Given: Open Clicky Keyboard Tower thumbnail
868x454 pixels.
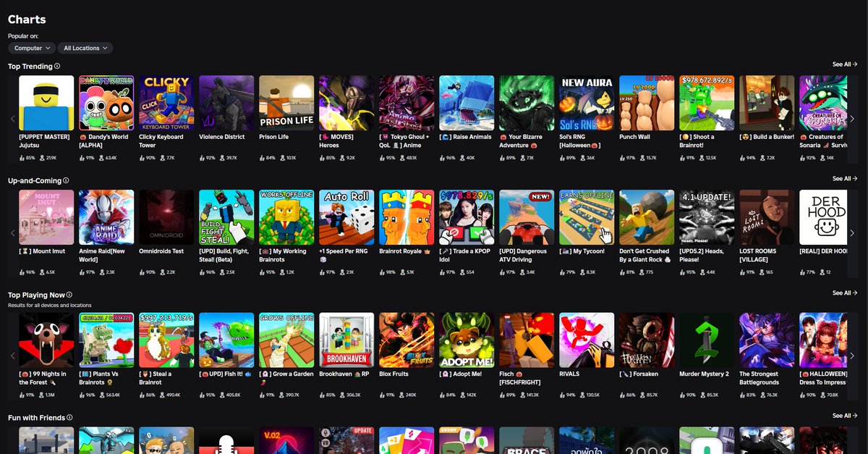Looking at the screenshot, I should [x=166, y=103].
